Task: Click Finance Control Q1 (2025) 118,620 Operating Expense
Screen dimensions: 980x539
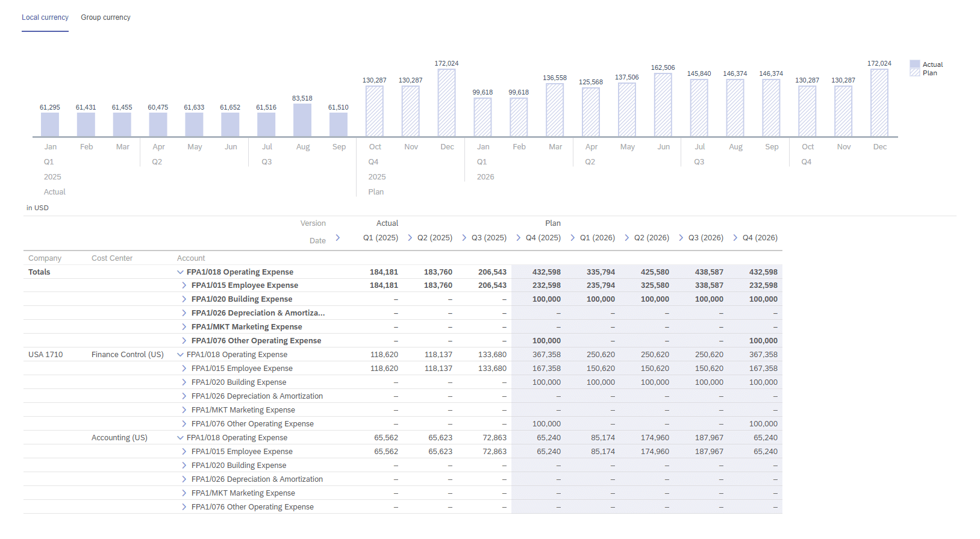Action: coord(384,355)
